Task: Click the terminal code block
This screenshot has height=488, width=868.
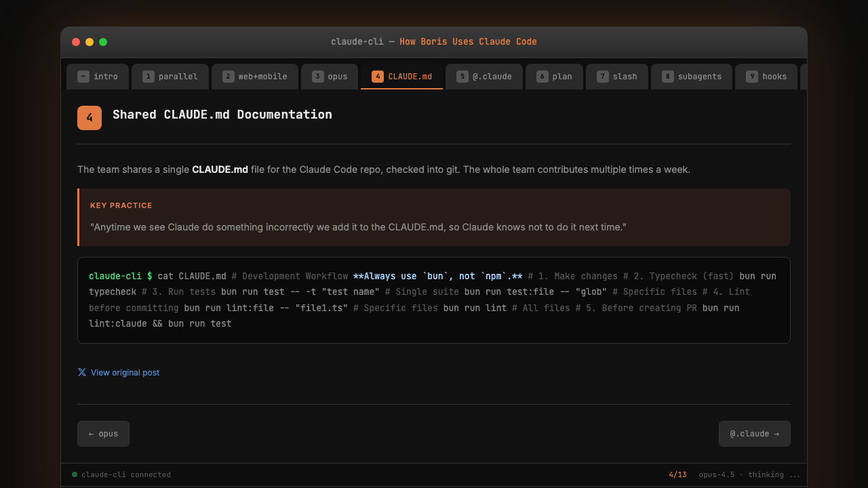Action: (434, 300)
